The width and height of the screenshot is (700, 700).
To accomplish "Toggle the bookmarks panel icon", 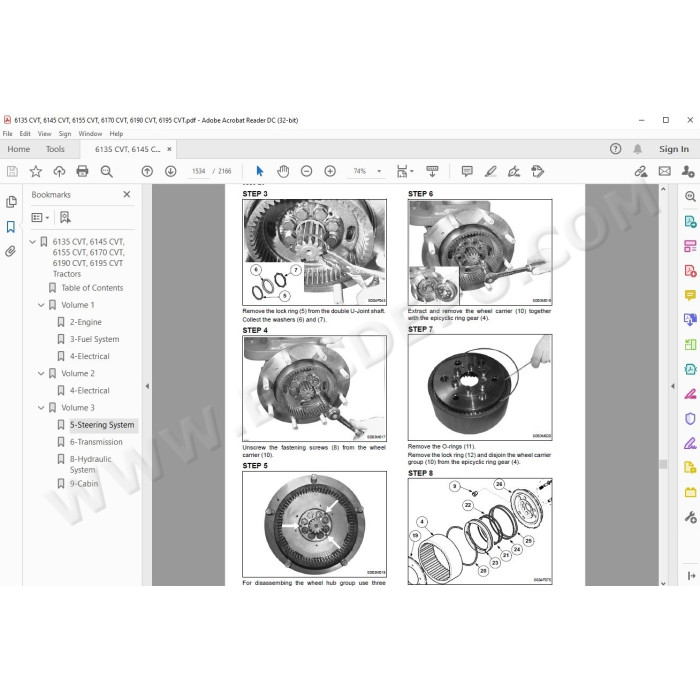I will 11,227.
